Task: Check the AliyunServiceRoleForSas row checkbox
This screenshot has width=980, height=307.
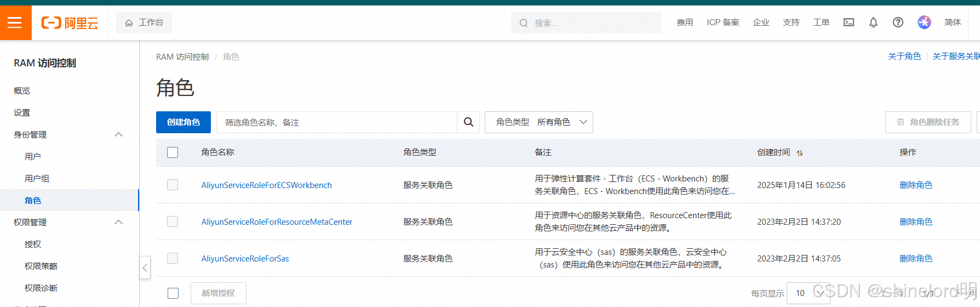Action: 173,258
